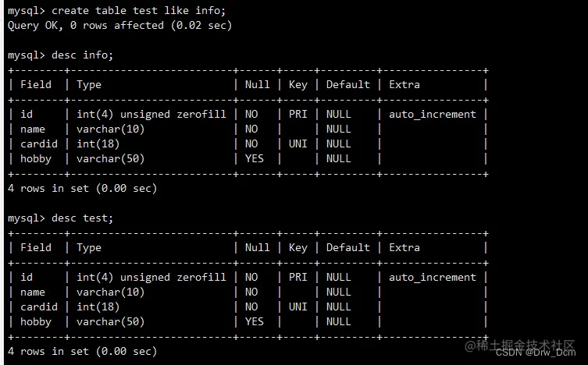Click first '4 rows in set' result line
This screenshot has width=588, height=365.
82,188
